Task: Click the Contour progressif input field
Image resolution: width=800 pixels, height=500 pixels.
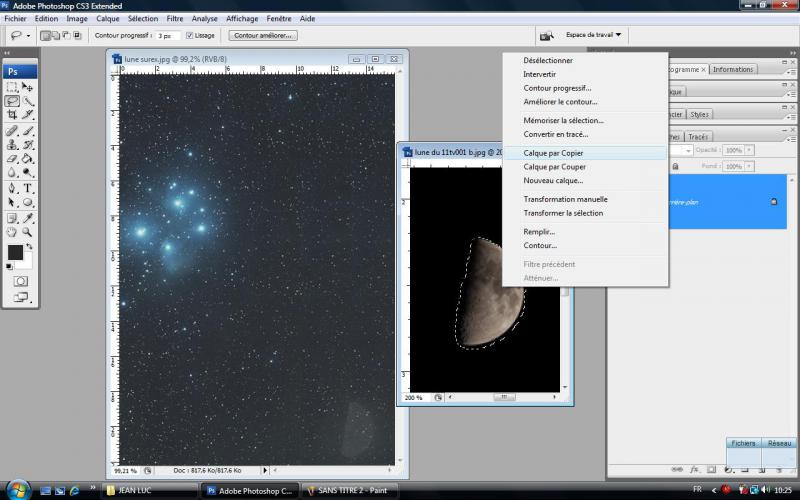Action: click(166, 35)
